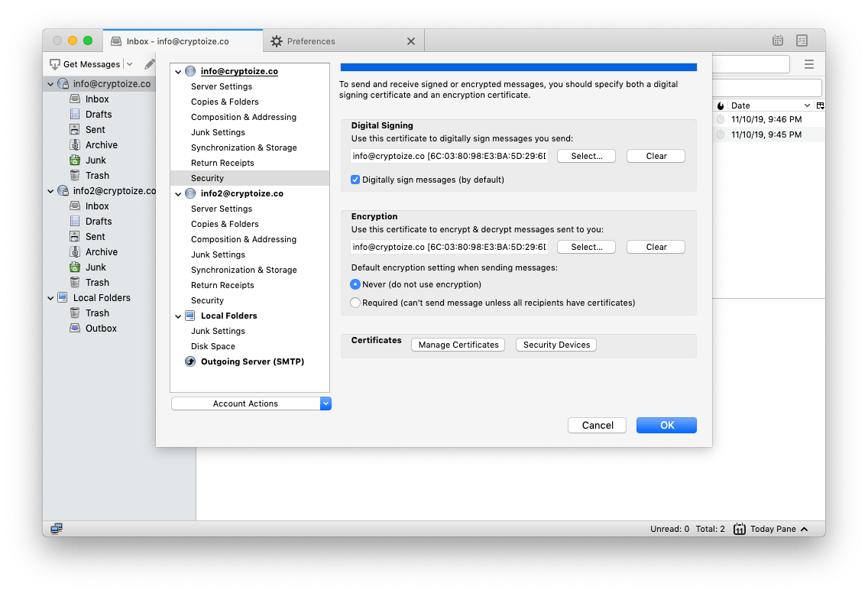Open Composition & Addressing under info2@cryptoize.co
The image size is (868, 593).
pos(244,239)
